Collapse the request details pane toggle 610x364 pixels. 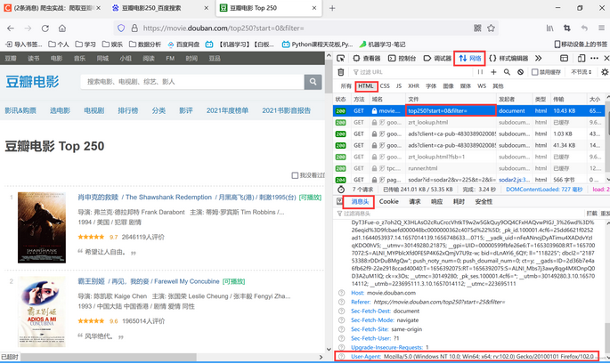339,201
